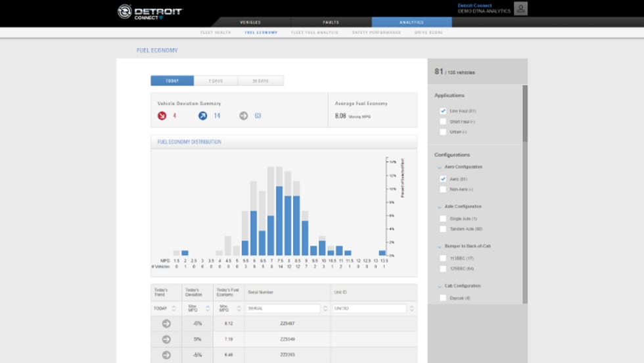644x363 pixels.
Task: Collapse the Bumper to Back-of-Cab section
Action: point(439,246)
